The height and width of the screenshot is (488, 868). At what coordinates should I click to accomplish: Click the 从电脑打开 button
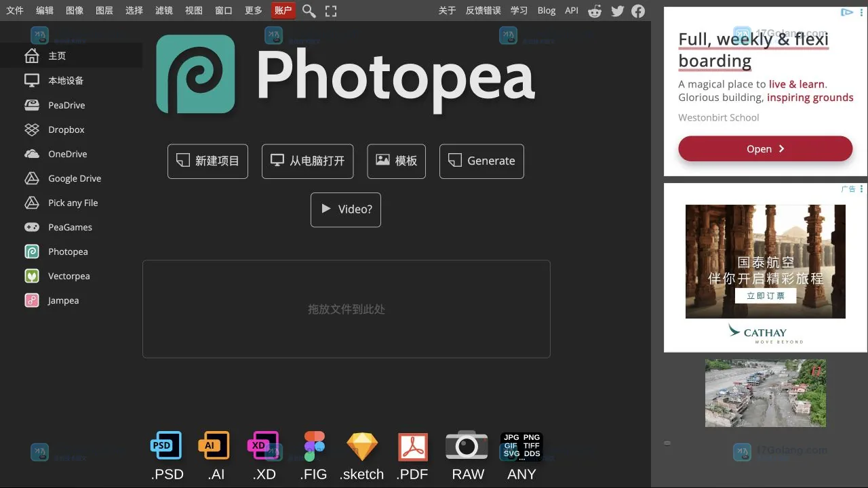pos(307,161)
